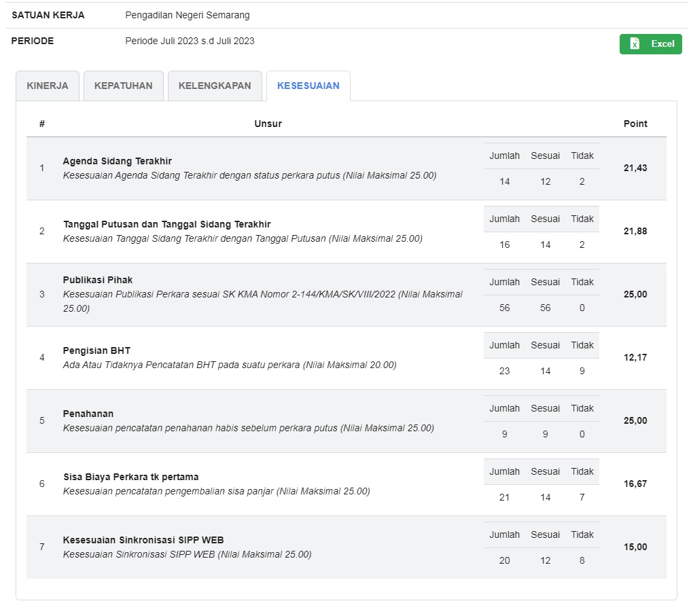The width and height of the screenshot is (691, 616).
Task: Click the Tidak count 9 for Pengisian BHT
Action: (x=582, y=371)
